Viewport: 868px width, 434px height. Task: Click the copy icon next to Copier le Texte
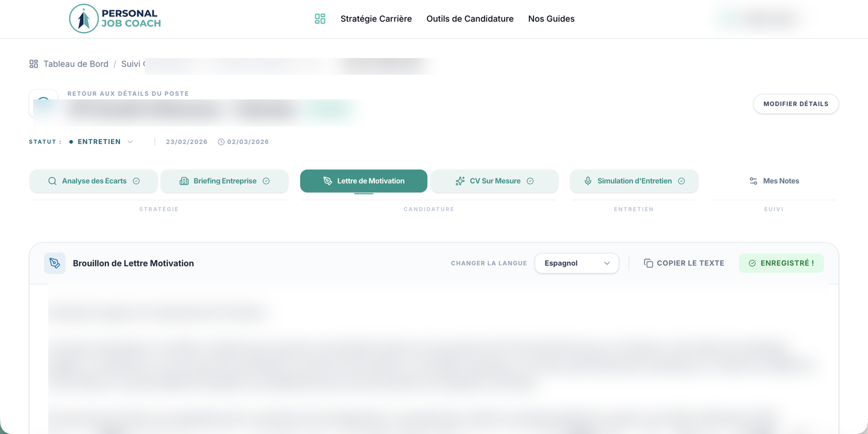tap(649, 263)
